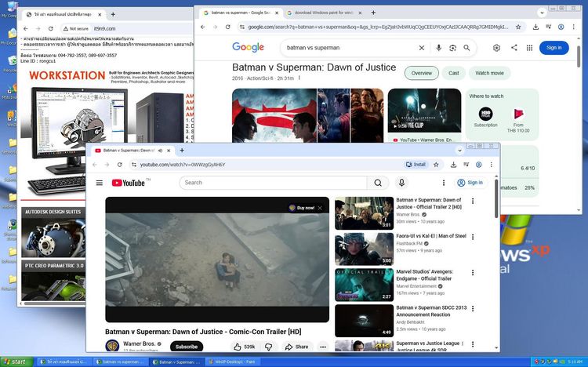Dislike the video with thumbs-down icon
Screen dimensions: 588x367
pyautogui.click(x=268, y=347)
